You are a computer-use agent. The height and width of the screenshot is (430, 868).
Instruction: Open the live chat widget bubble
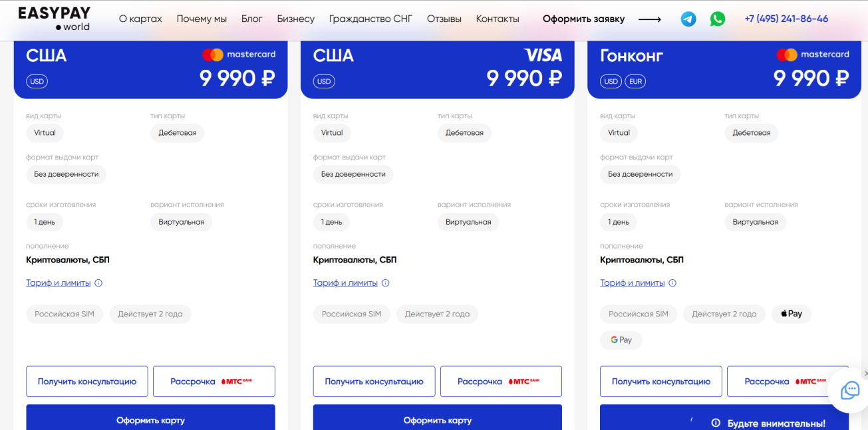[x=849, y=391]
